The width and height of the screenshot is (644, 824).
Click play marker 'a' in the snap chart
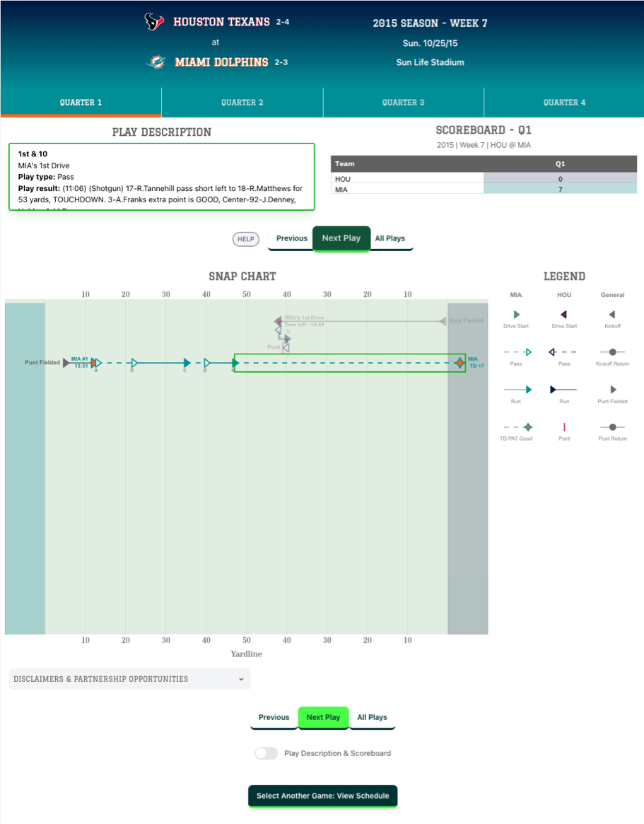[98, 363]
